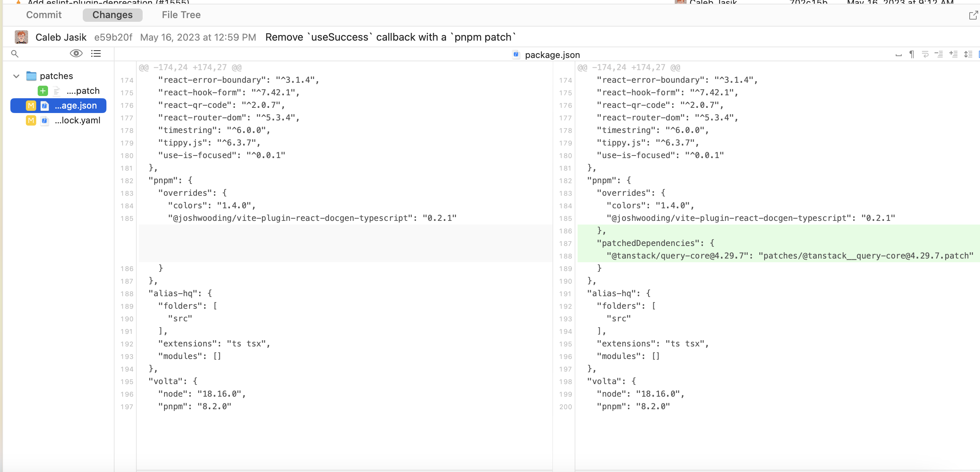Switch file list view mode icon
The width and height of the screenshot is (980, 472).
click(x=96, y=54)
